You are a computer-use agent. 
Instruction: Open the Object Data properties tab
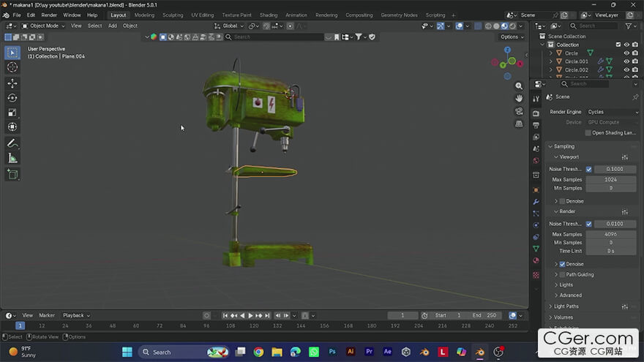pyautogui.click(x=536, y=249)
